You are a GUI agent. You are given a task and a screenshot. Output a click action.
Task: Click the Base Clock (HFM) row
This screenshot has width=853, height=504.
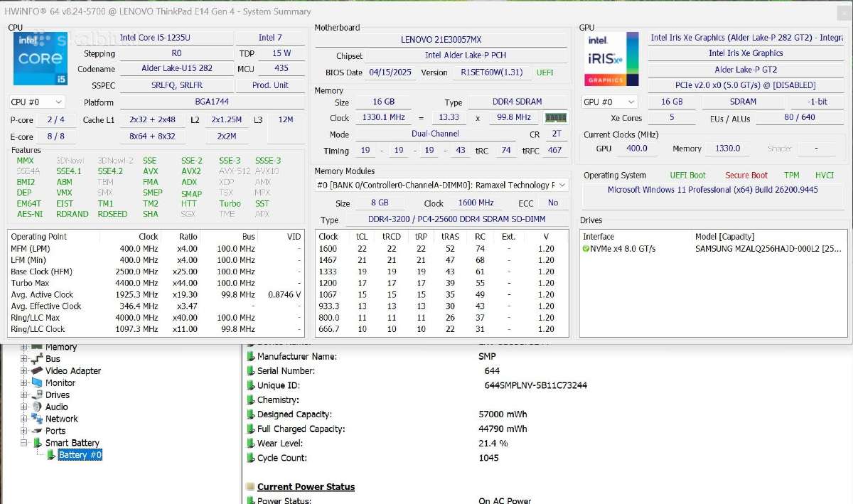pyautogui.click(x=155, y=272)
